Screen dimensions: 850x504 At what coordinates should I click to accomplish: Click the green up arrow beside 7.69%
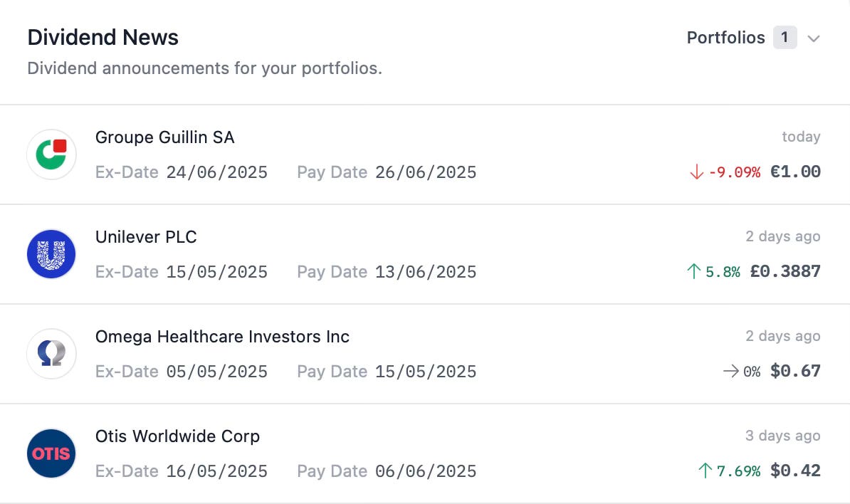pyautogui.click(x=705, y=471)
